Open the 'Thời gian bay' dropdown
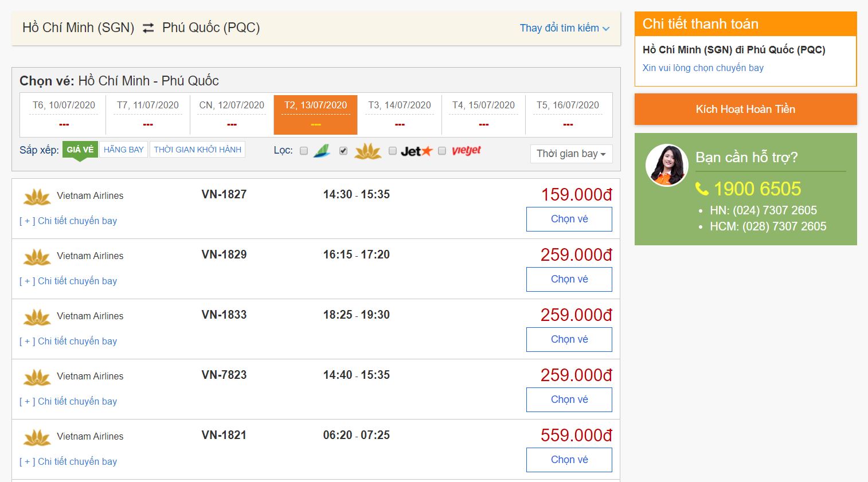This screenshot has height=482, width=868. [x=571, y=154]
